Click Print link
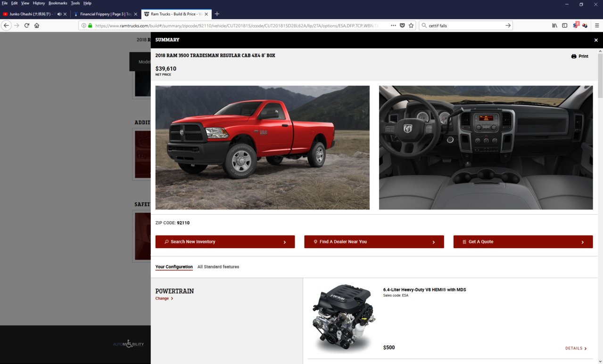The image size is (603, 364). pyautogui.click(x=583, y=56)
